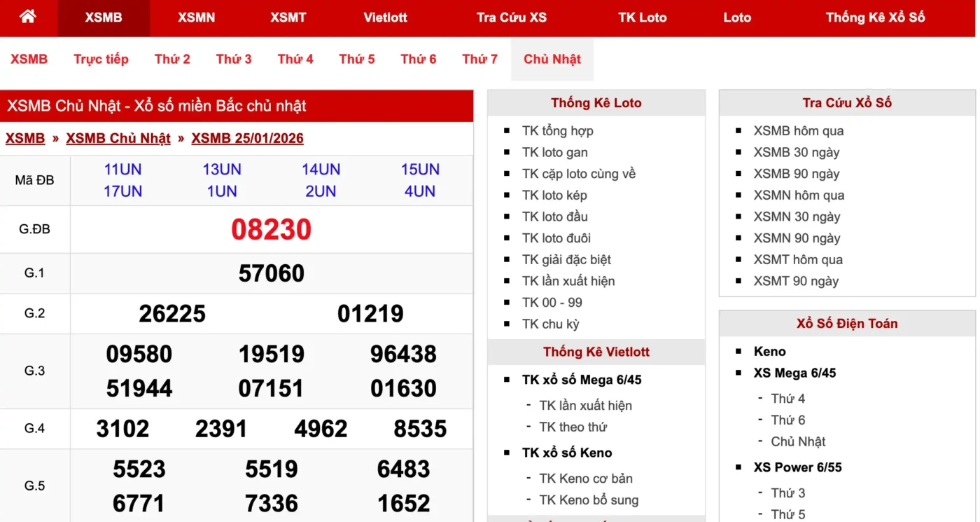Click the XSMB breadcrumb link
The width and height of the screenshot is (980, 522).
pyautogui.click(x=25, y=138)
